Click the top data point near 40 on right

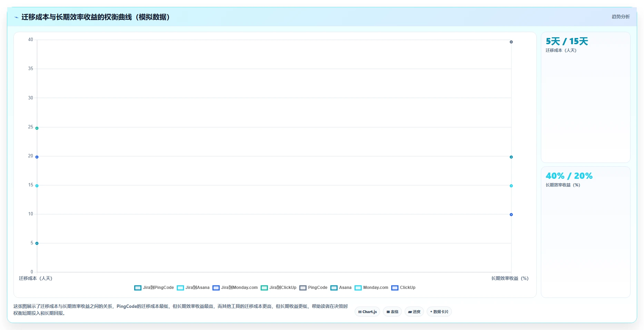511,42
